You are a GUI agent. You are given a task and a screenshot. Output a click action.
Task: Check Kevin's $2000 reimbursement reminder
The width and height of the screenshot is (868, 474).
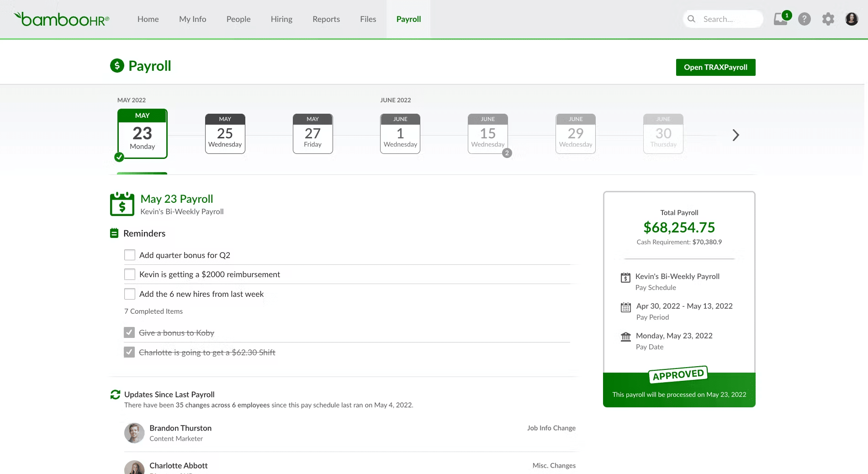coord(130,274)
